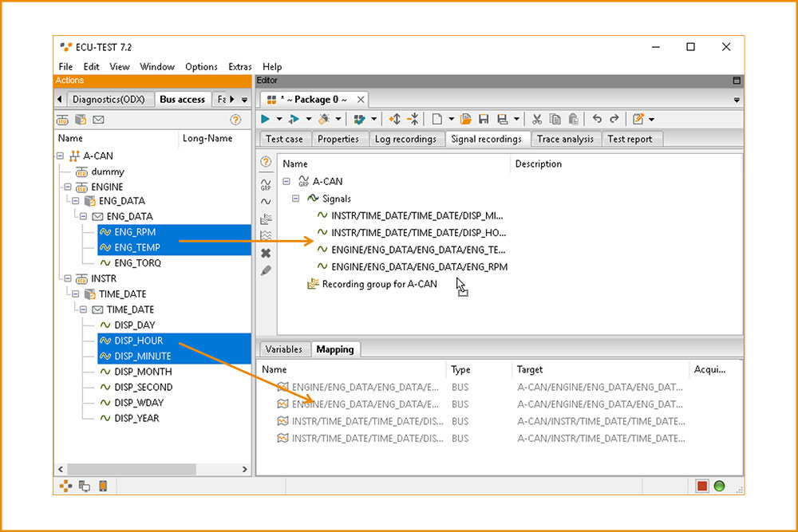
Task: Open dropdown arrow next to Run play icon
Action: (279, 119)
